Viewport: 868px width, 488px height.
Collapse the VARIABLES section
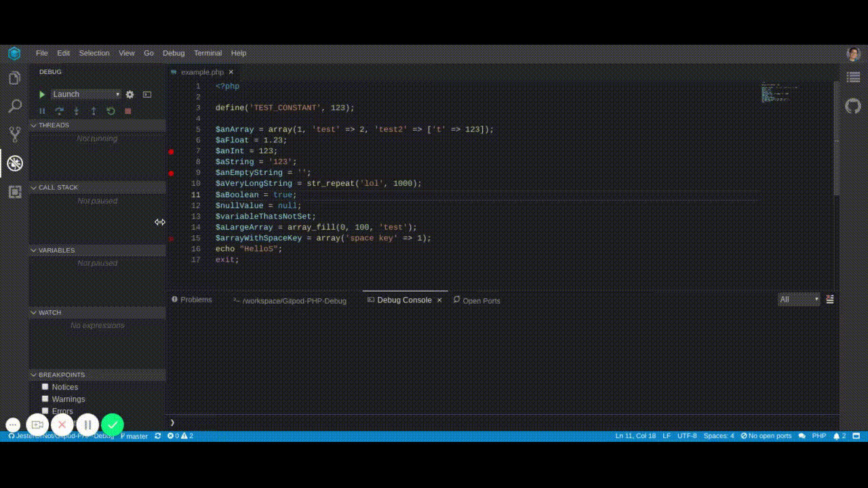pyautogui.click(x=97, y=250)
